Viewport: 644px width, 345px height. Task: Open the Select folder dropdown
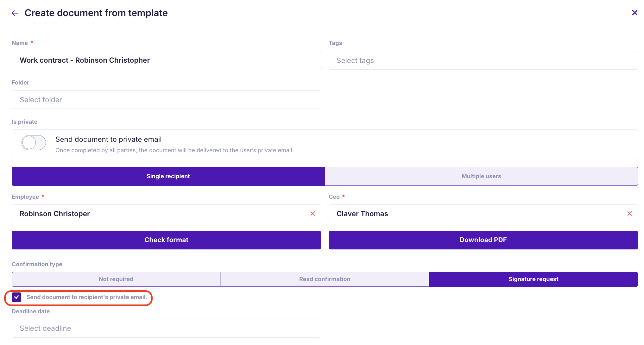(166, 100)
